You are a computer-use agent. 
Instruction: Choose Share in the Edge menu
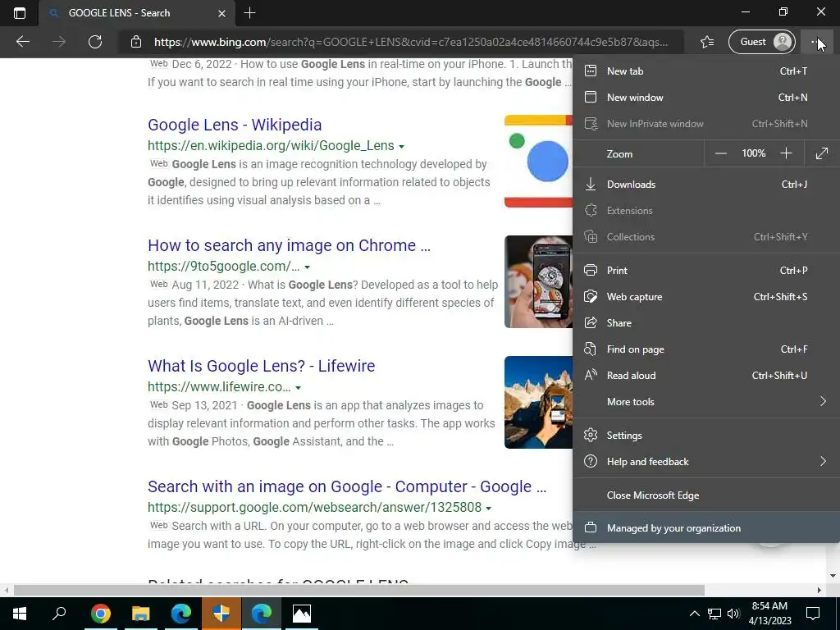[706, 323]
